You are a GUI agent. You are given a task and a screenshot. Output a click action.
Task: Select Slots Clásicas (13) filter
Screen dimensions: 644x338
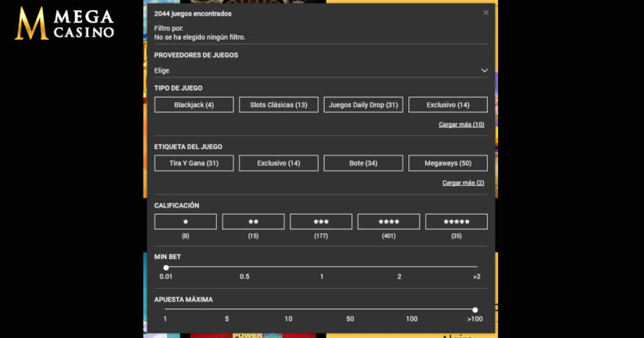279,105
